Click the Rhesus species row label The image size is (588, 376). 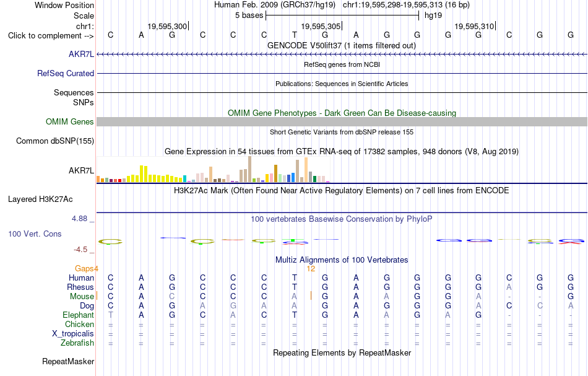coord(80,287)
